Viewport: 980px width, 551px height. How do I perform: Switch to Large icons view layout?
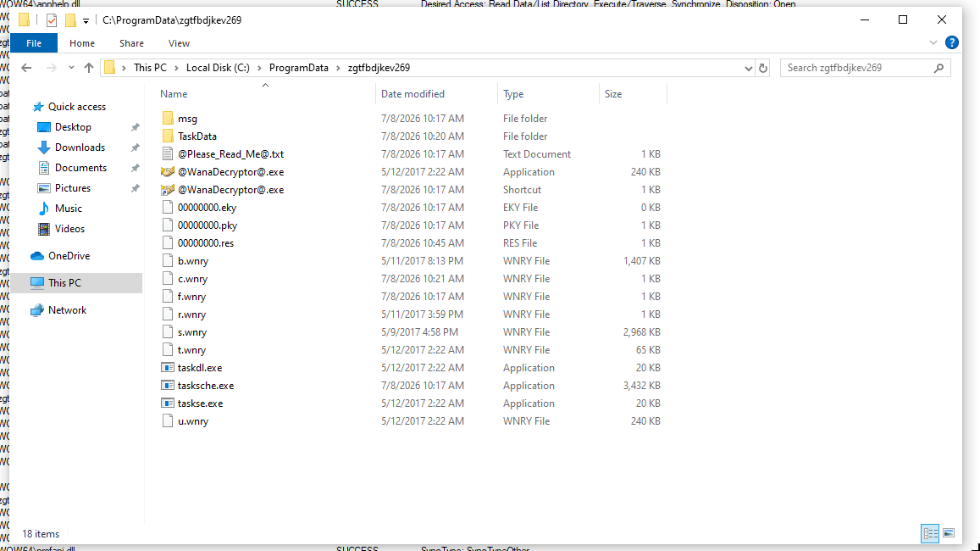click(949, 533)
